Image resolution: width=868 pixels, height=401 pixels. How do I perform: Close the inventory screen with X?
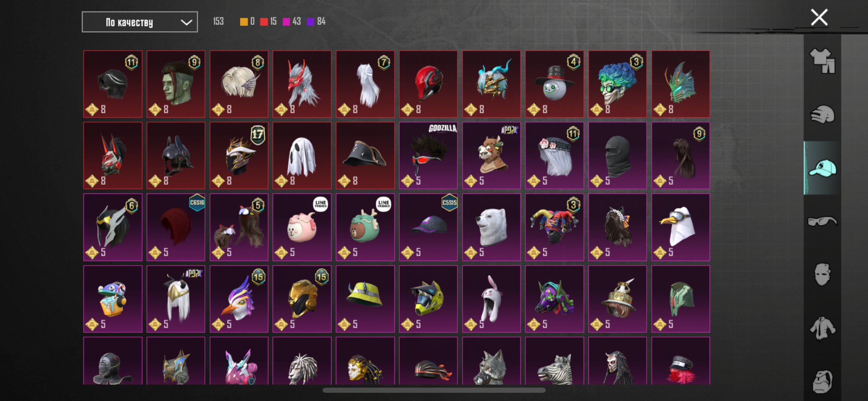[819, 17]
